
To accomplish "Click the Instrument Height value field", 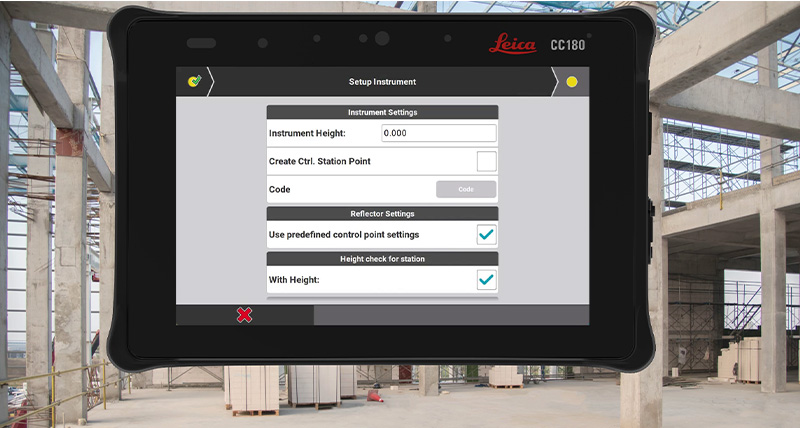I will click(x=439, y=133).
